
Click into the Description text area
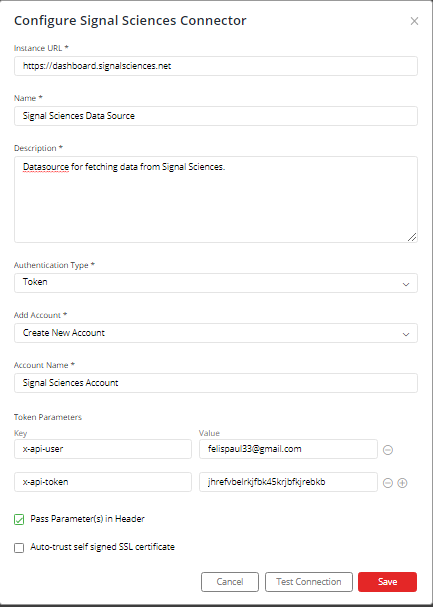216,200
